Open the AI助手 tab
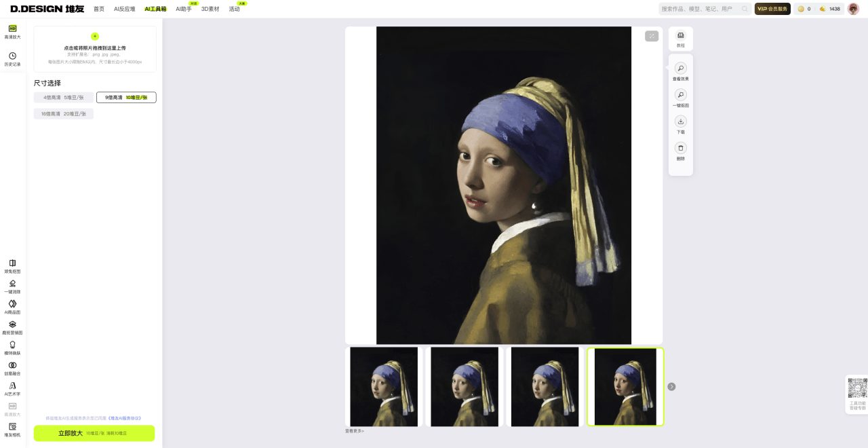868x448 pixels. click(184, 9)
